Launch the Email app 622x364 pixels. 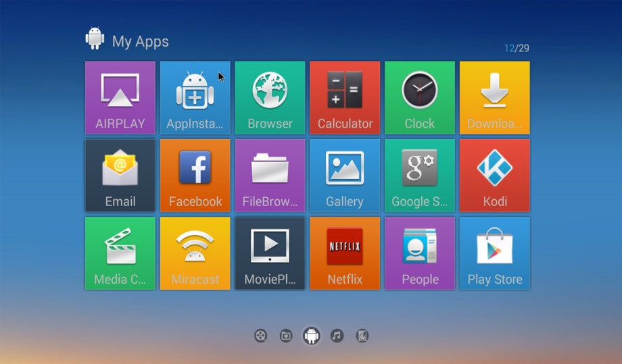(120, 176)
